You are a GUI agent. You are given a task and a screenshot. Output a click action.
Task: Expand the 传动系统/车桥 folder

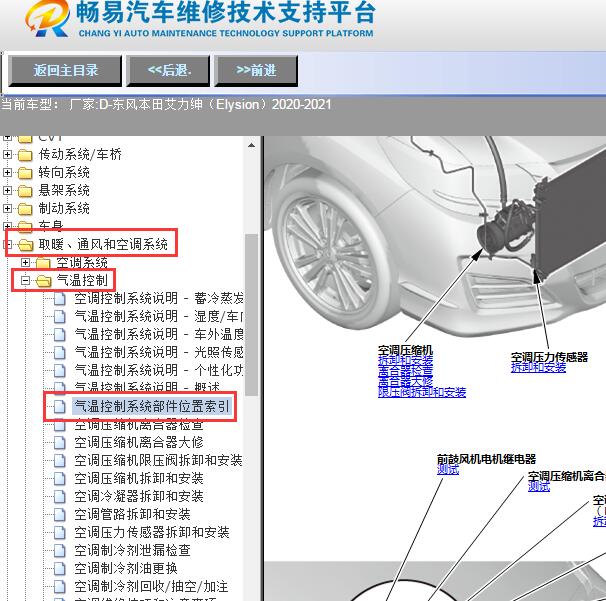(x=7, y=155)
